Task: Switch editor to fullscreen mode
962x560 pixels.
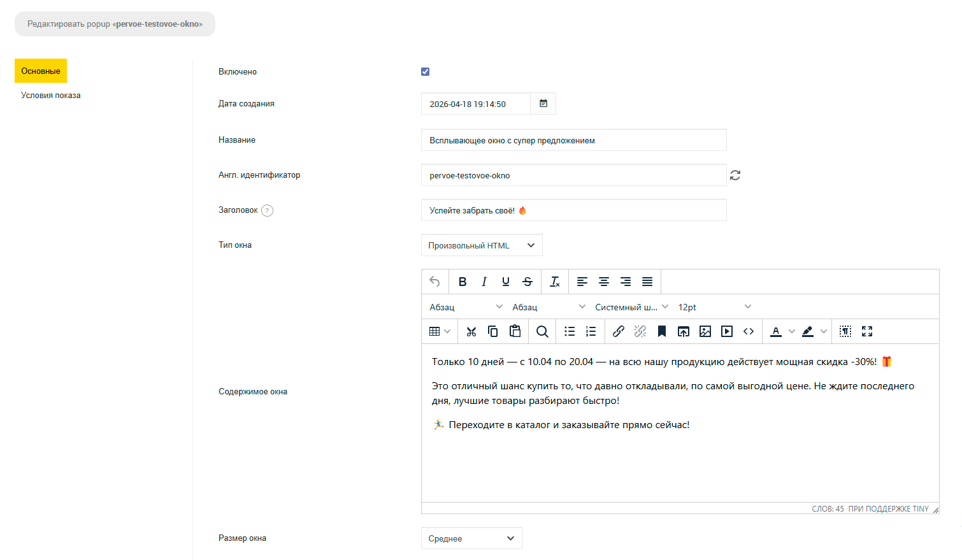Action: pyautogui.click(x=867, y=331)
